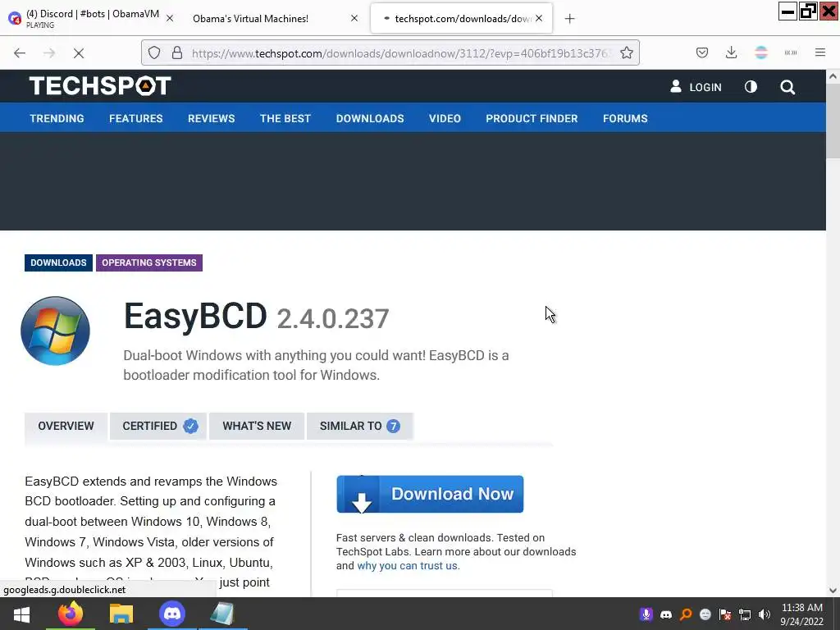The width and height of the screenshot is (840, 630).
Task: Open the PRODUCT FINDER nav item
Action: click(x=532, y=118)
